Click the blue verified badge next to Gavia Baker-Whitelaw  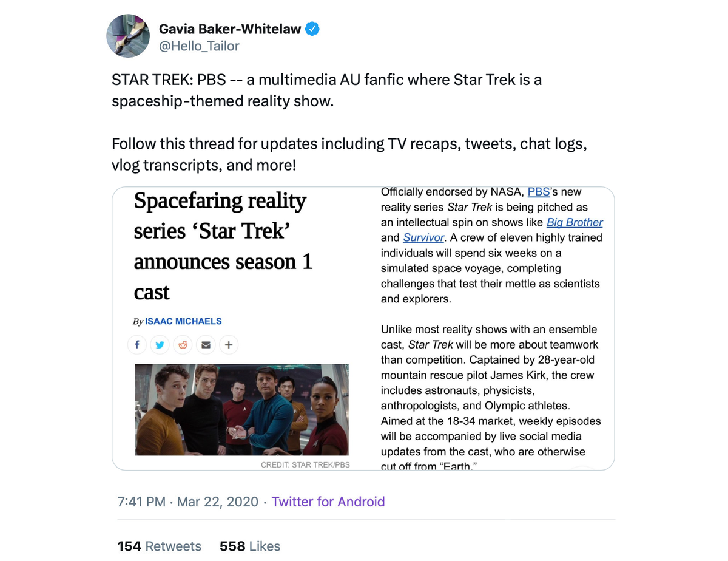[312, 27]
